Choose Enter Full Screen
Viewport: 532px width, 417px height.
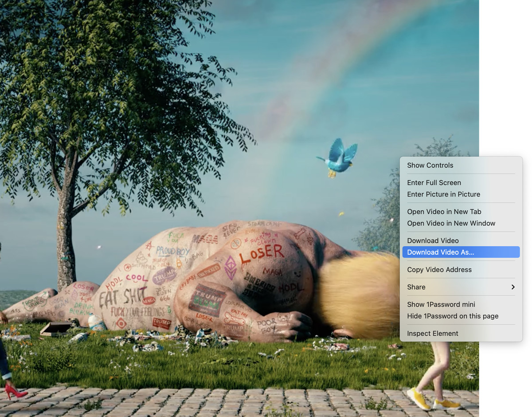434,182
